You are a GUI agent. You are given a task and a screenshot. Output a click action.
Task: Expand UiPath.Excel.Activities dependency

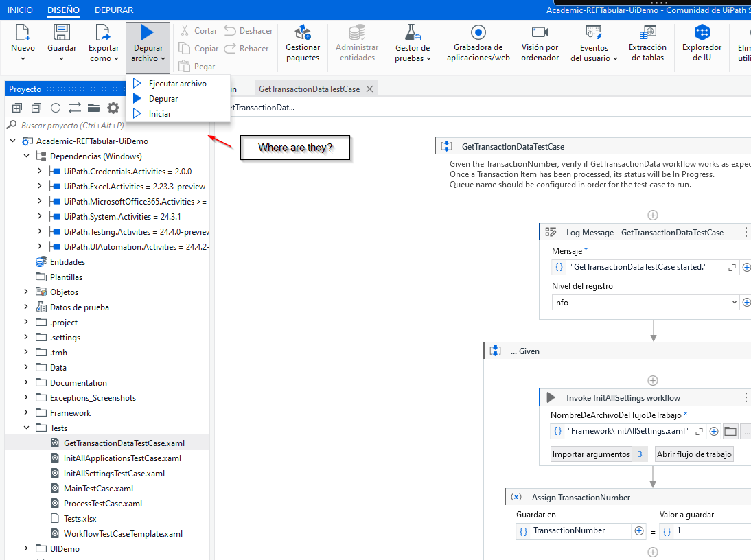[40, 186]
